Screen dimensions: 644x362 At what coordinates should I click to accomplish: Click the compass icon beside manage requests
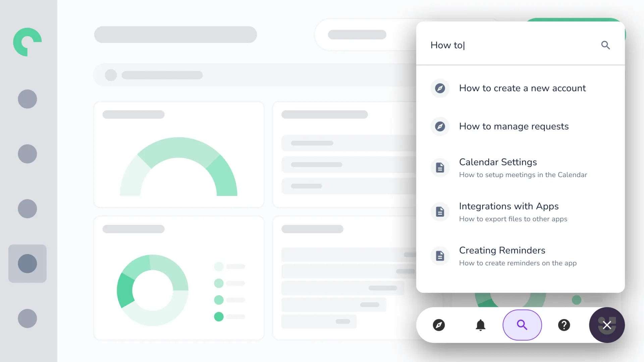click(x=440, y=126)
